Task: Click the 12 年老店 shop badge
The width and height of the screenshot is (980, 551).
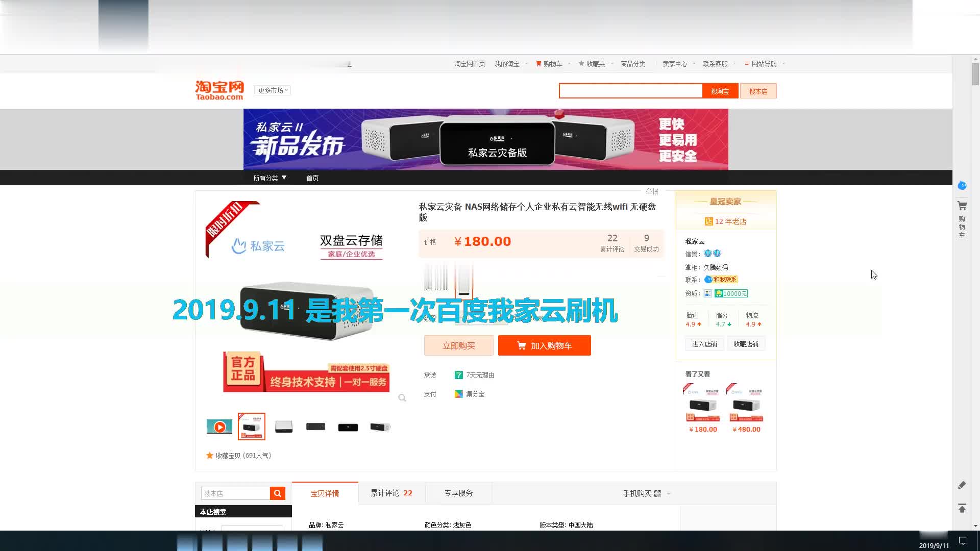Action: point(725,221)
